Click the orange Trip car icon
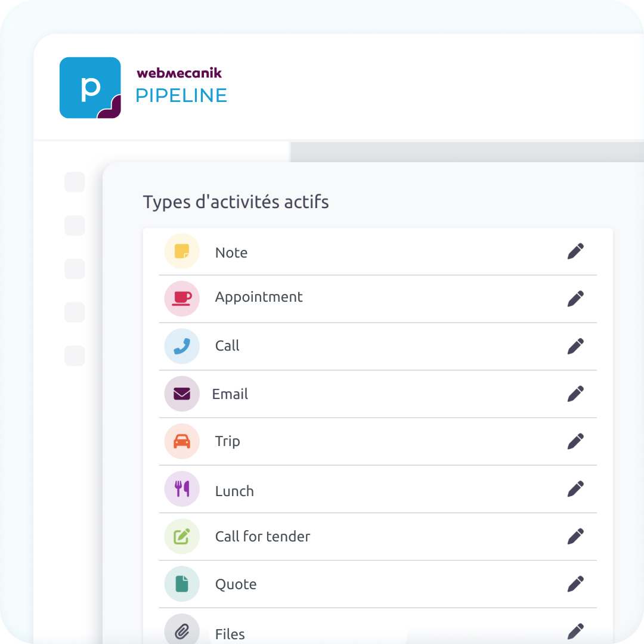Screen dimensions: 644x644 click(x=182, y=441)
